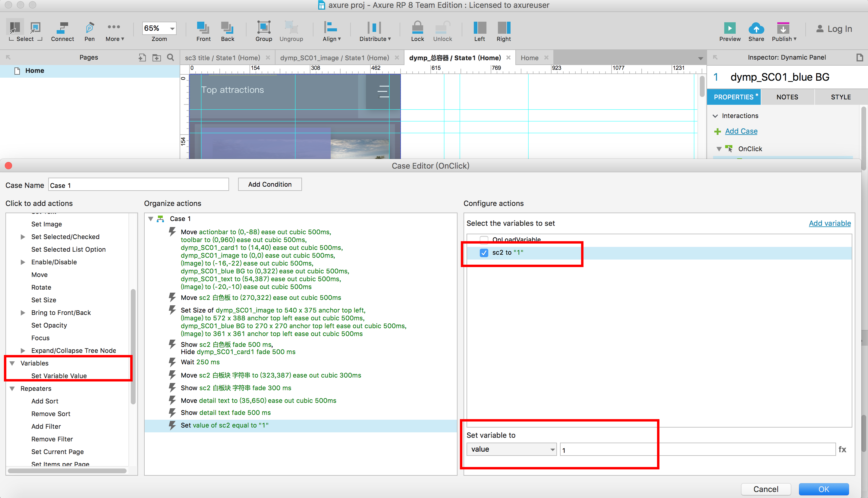Click the Bring to Front icon

[203, 28]
